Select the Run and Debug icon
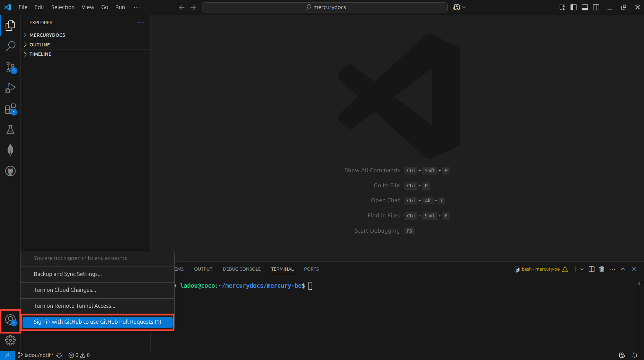The height and width of the screenshot is (360, 644). [x=10, y=88]
